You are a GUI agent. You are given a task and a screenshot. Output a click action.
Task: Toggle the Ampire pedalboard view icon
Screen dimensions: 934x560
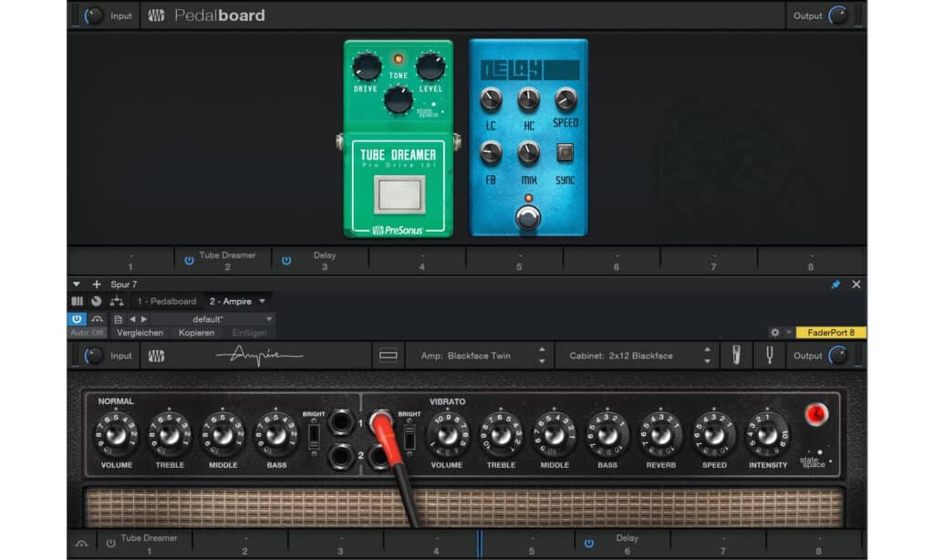point(388,356)
